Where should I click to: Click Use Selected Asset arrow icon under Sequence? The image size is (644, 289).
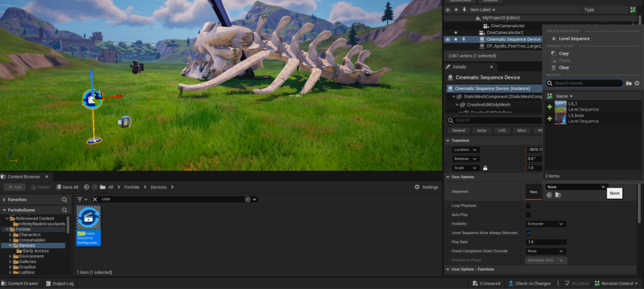tap(549, 195)
